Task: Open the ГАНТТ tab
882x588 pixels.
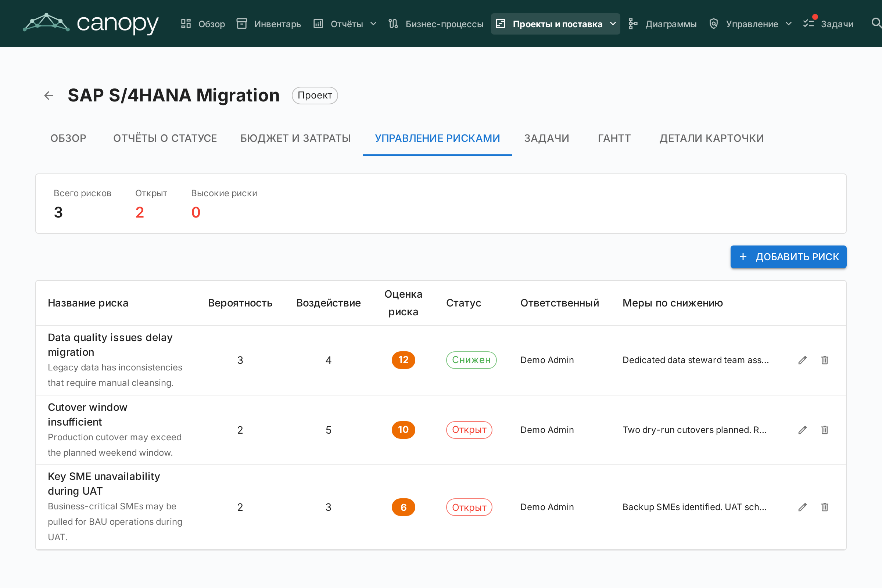Action: [x=614, y=139]
